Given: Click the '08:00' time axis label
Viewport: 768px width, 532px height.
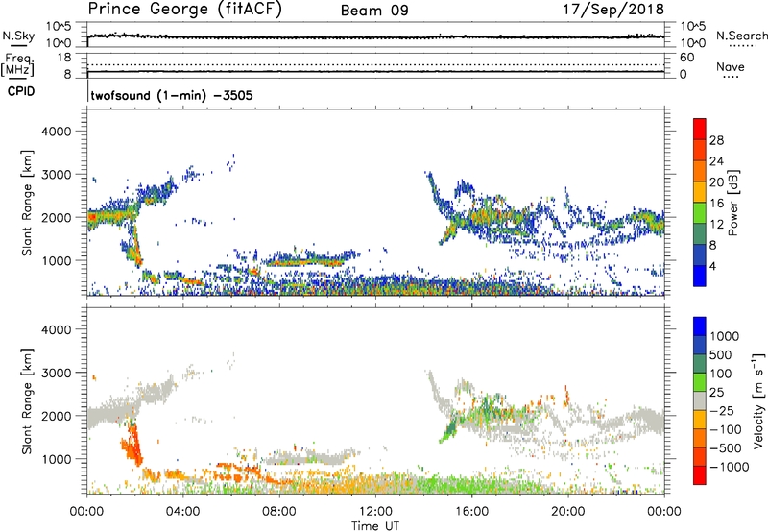Looking at the screenshot, I should (x=278, y=512).
